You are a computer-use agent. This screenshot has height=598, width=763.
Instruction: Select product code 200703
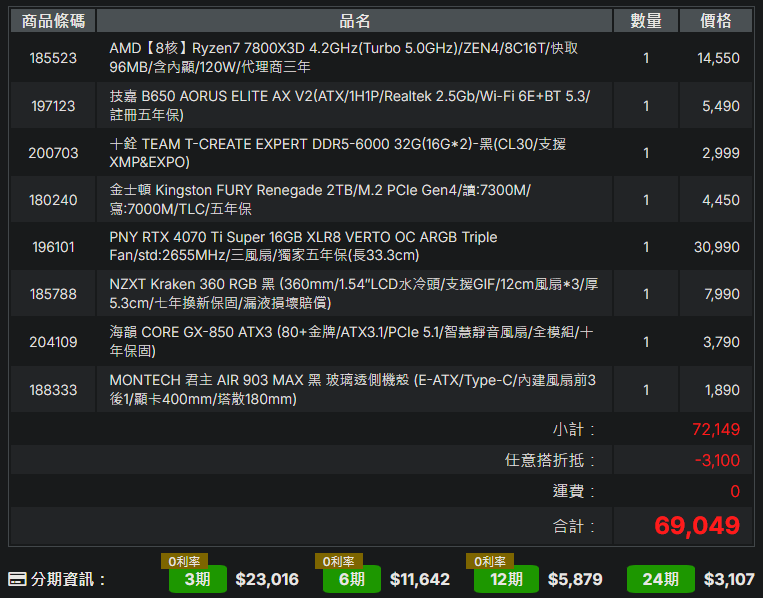(53, 153)
